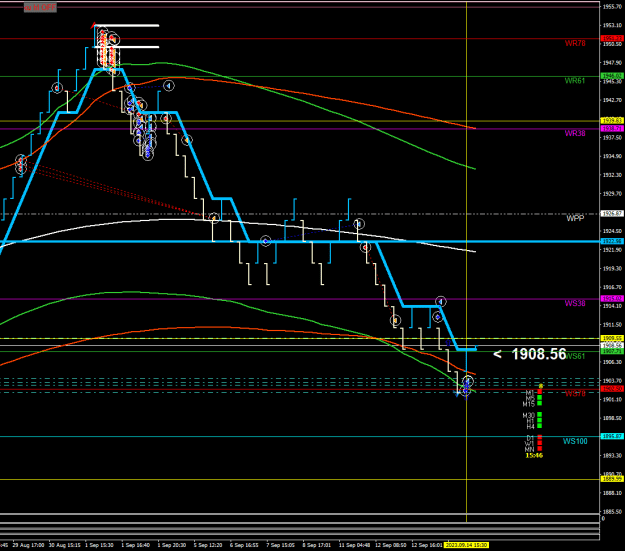Click the W1 timeframe red indicator square
The height and width of the screenshot is (551, 625).
[540, 443]
